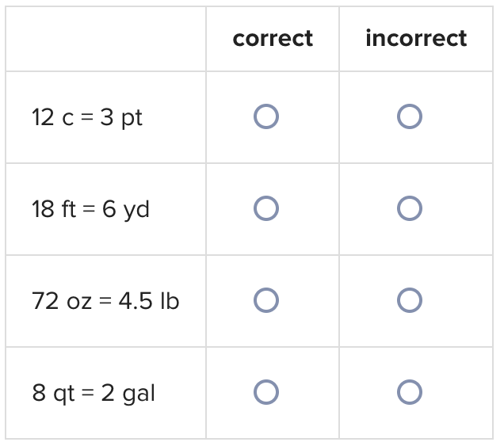Screen dimensions: 504x442
Task: Click the "correct" column header
Action: click(x=273, y=38)
